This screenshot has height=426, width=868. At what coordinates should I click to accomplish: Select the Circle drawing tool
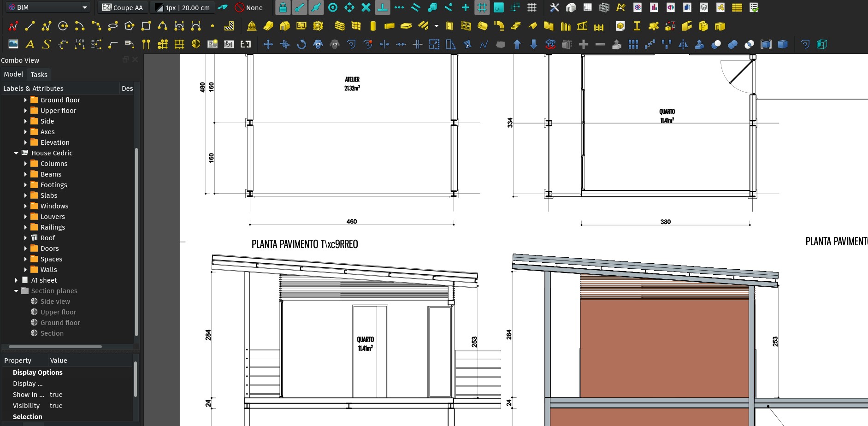(x=63, y=26)
